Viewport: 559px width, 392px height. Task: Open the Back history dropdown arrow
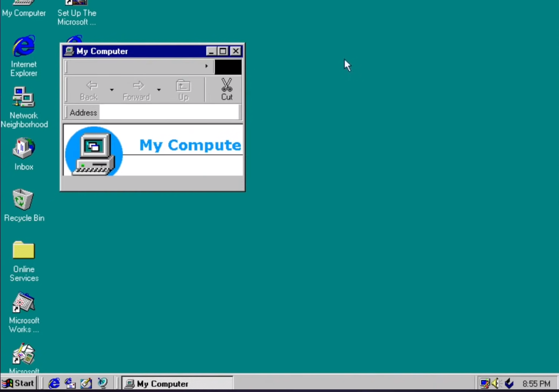112,90
